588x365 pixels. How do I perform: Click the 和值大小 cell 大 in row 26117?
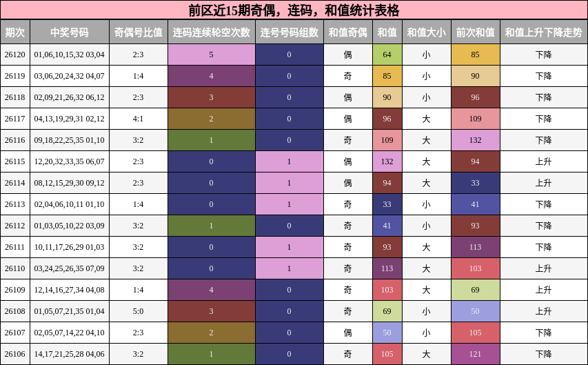(427, 119)
